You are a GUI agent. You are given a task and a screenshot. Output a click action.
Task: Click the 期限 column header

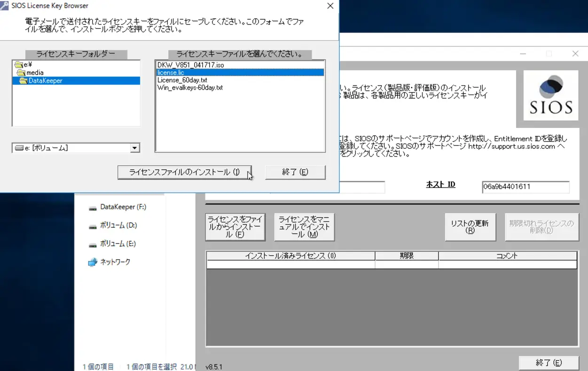[407, 256]
